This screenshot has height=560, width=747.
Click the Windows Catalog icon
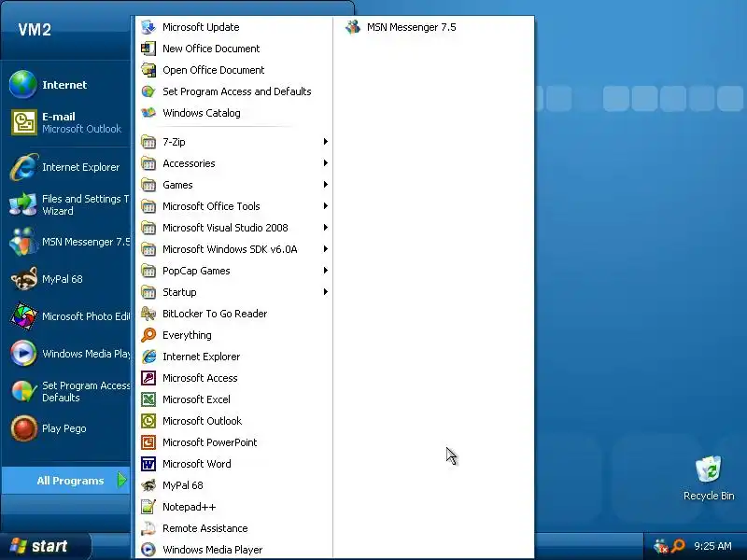coord(148,113)
